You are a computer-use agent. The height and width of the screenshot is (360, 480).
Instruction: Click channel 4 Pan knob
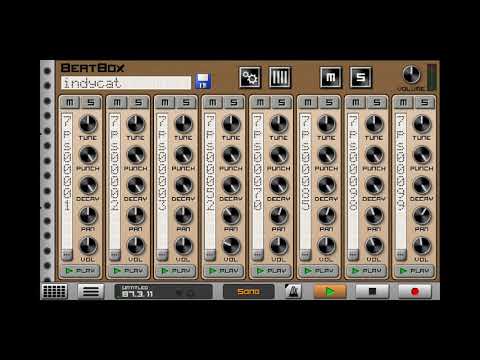[x=231, y=216]
